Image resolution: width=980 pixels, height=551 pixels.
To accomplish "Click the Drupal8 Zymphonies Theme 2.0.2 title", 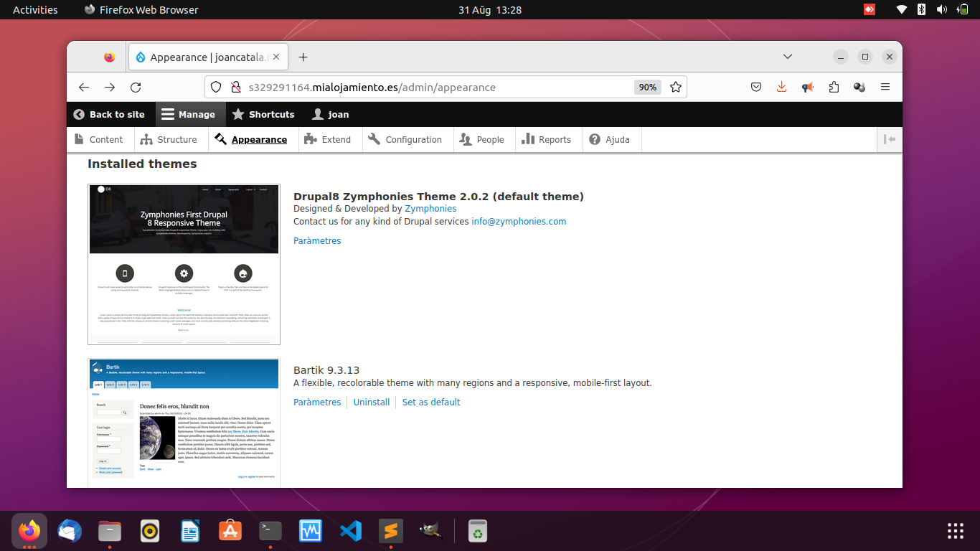I will [x=438, y=197].
